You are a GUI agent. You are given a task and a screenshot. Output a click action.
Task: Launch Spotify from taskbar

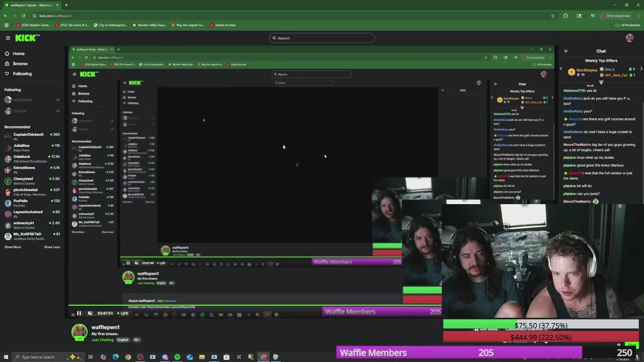tap(177, 357)
